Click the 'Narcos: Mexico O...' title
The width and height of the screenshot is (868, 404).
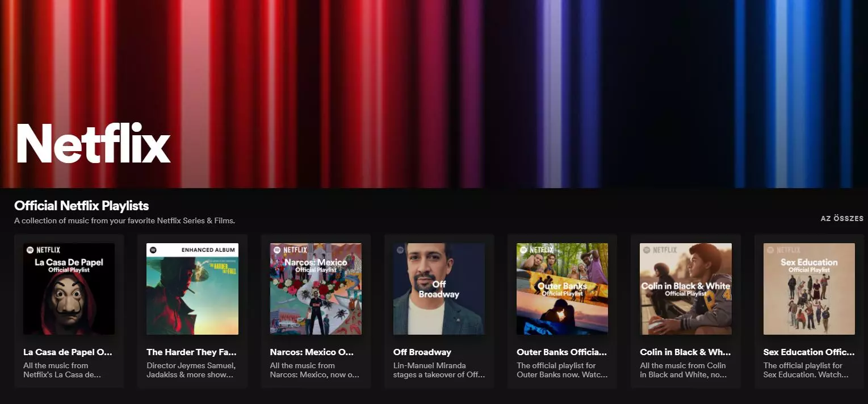(312, 352)
